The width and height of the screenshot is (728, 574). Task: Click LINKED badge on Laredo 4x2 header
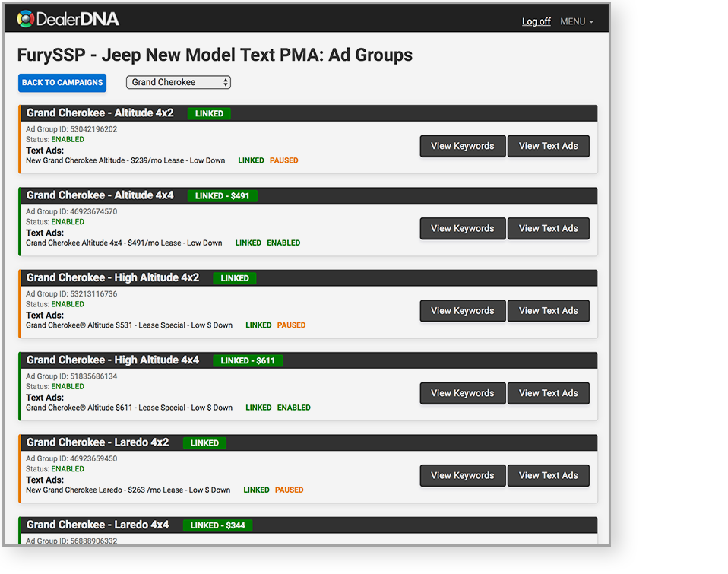pos(204,443)
